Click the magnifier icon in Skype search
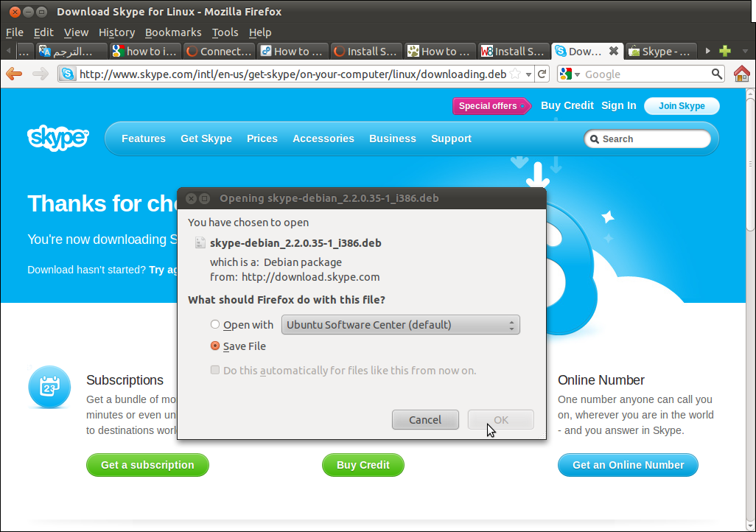The width and height of the screenshot is (756, 532). 595,139
